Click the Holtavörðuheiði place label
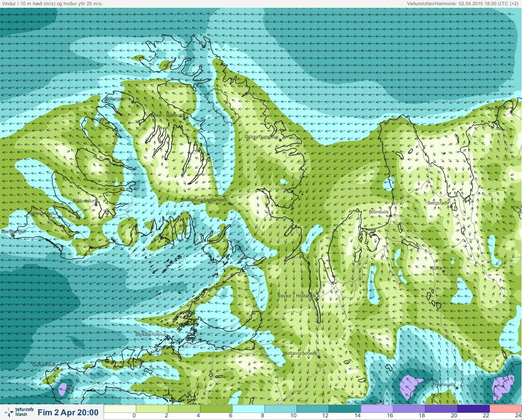This screenshot has width=522, height=420. [x=300, y=353]
